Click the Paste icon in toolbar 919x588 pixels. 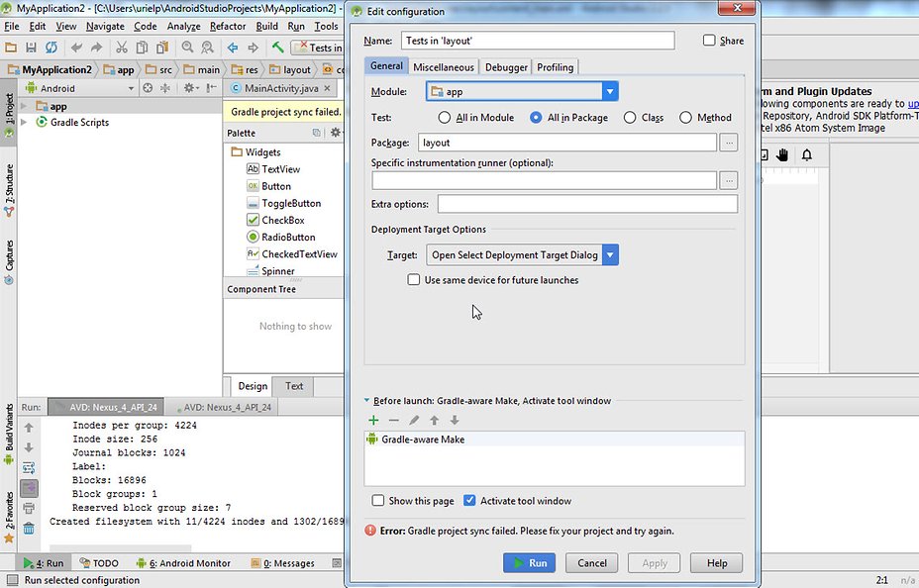click(x=162, y=48)
